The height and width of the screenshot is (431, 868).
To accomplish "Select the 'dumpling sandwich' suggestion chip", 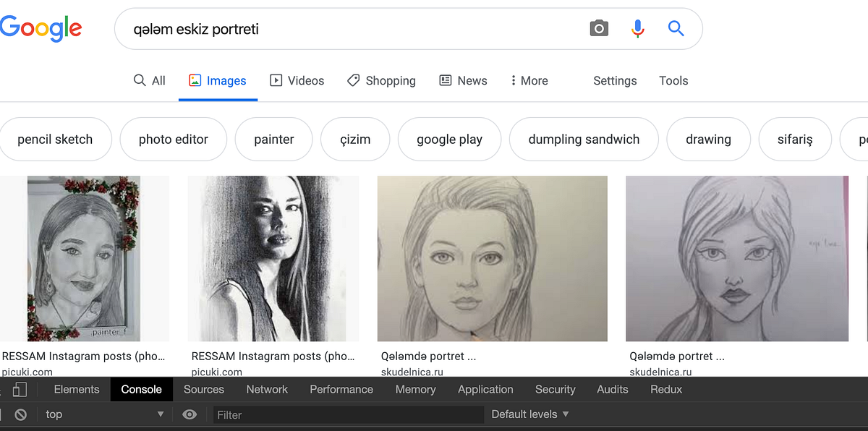I will pos(584,140).
